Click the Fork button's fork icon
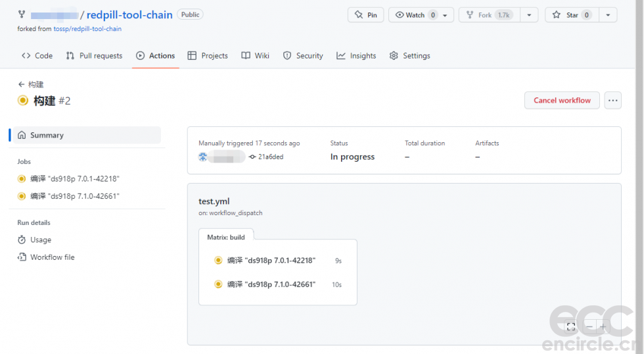 click(x=470, y=14)
